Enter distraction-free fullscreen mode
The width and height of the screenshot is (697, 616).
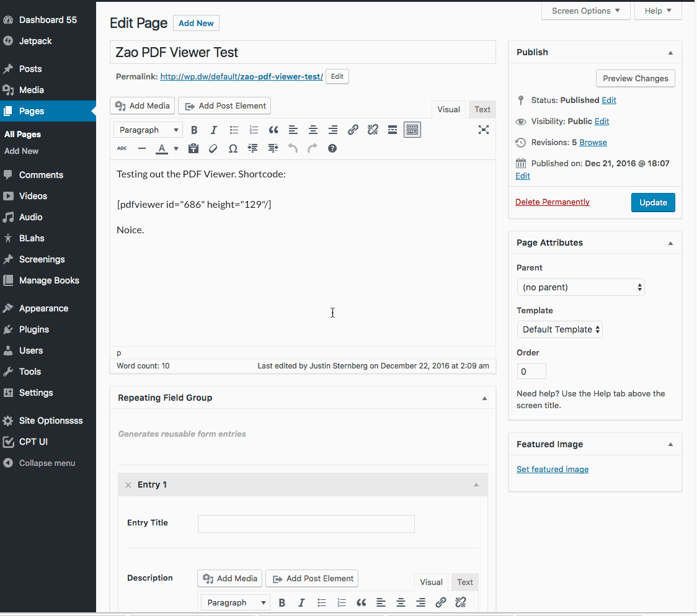pyautogui.click(x=484, y=130)
